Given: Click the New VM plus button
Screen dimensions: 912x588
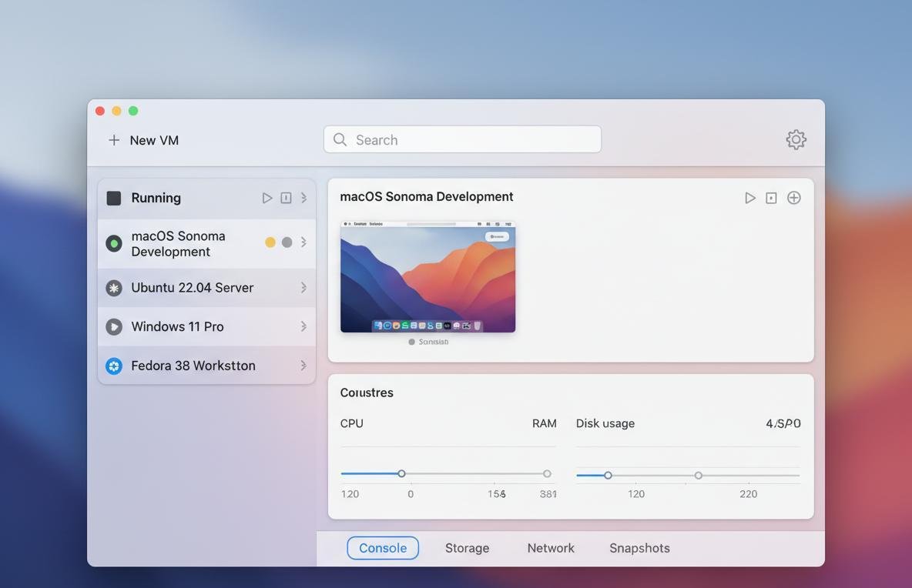Looking at the screenshot, I should (x=114, y=140).
